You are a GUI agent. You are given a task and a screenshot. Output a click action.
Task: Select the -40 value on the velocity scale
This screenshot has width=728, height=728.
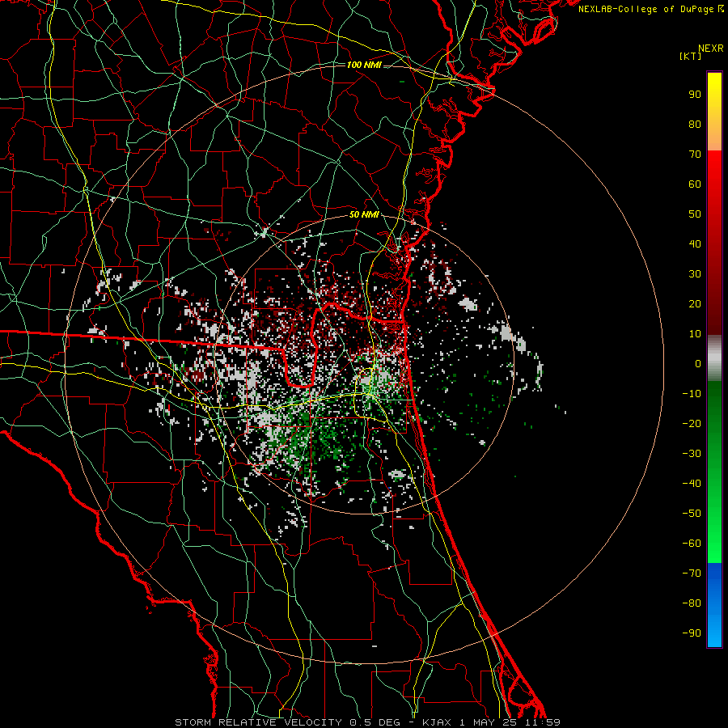click(x=692, y=484)
